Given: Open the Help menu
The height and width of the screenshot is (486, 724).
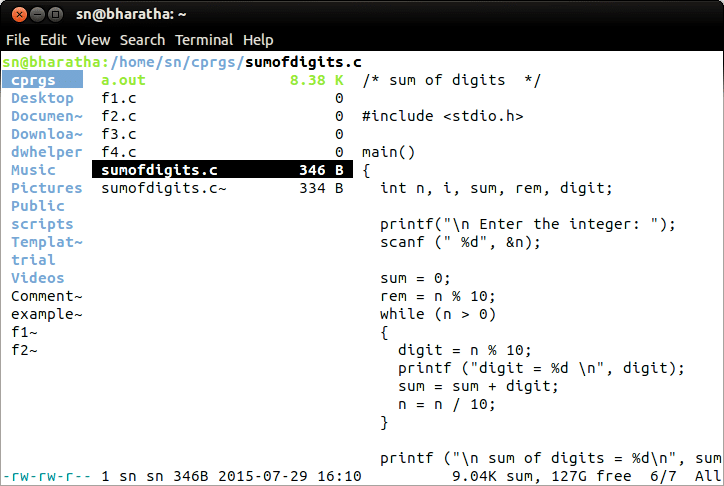Looking at the screenshot, I should click(x=258, y=40).
